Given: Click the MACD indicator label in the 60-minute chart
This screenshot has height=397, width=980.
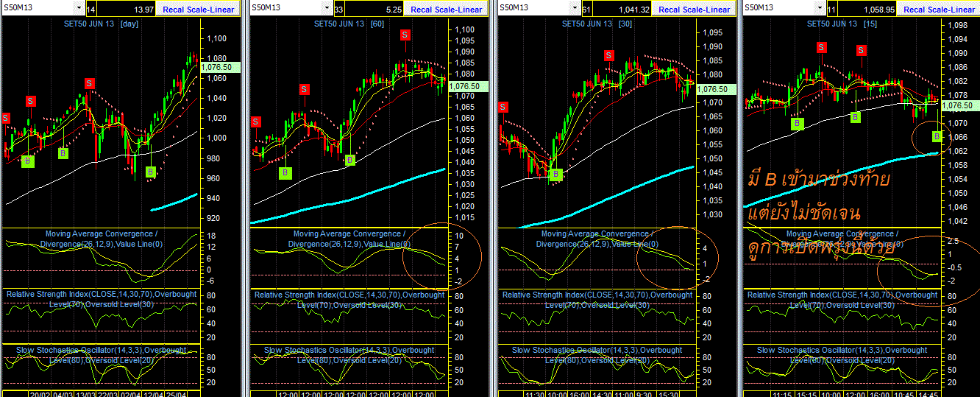Looking at the screenshot, I should click(x=348, y=239).
